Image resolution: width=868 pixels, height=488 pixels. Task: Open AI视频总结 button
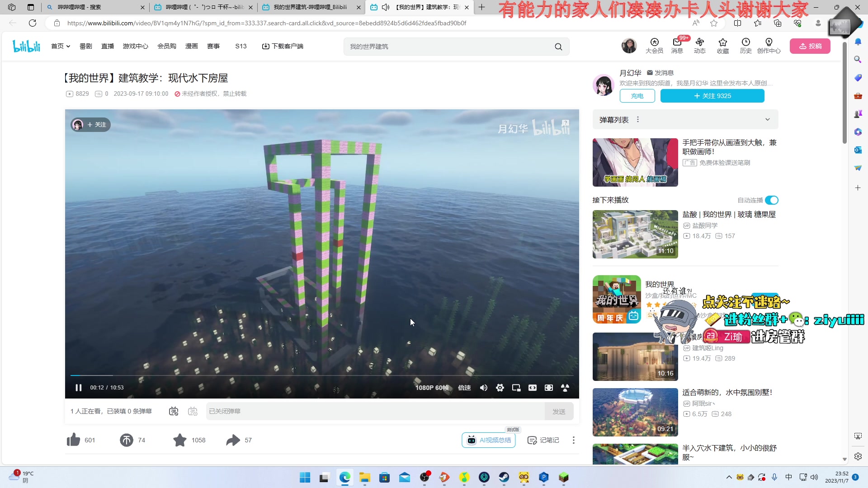tap(489, 440)
